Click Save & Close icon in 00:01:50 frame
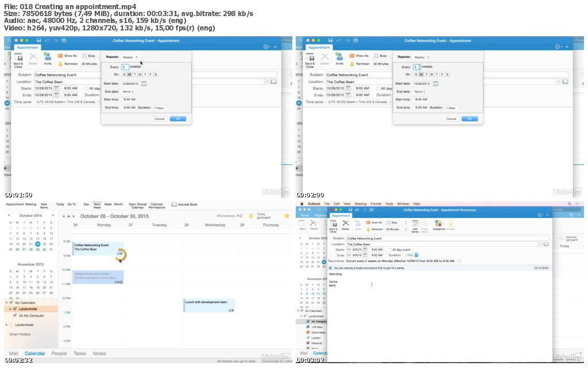This screenshot has height=370, width=588. coord(18,58)
